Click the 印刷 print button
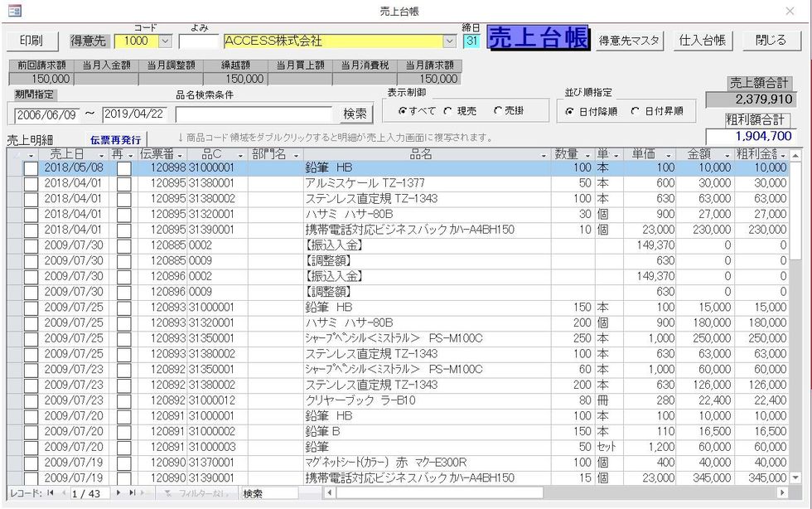The image size is (812, 509). 31,40
